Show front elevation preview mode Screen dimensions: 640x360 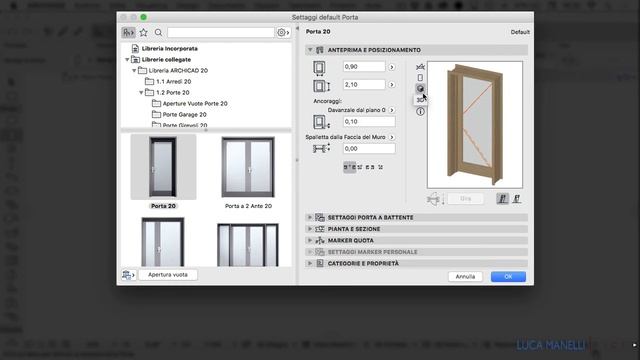tap(420, 78)
